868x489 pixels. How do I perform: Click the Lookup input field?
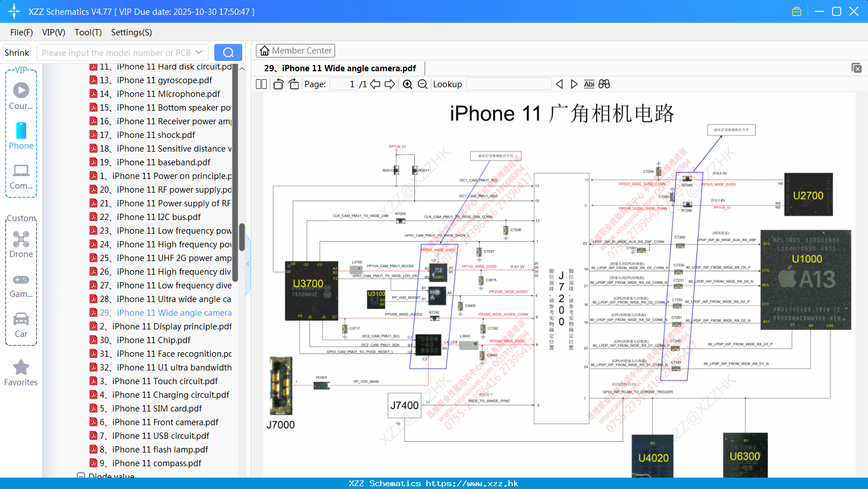tap(509, 84)
